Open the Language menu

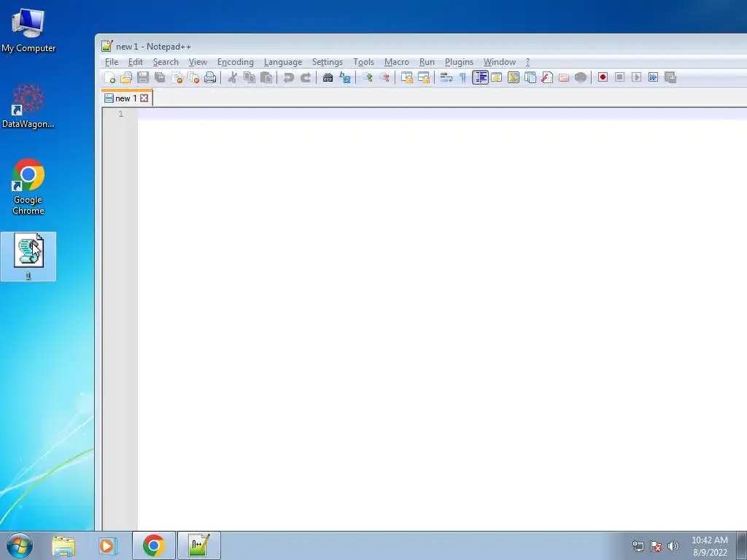tap(283, 63)
